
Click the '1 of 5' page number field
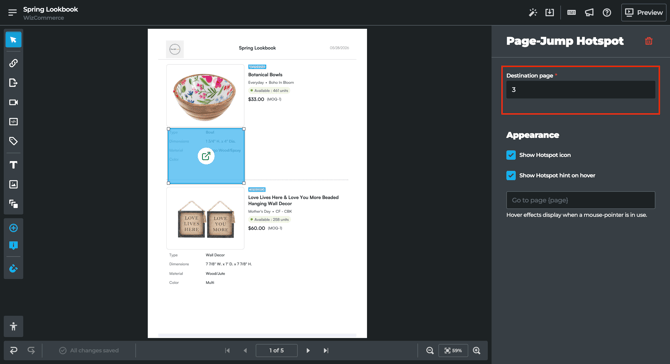pos(276,351)
